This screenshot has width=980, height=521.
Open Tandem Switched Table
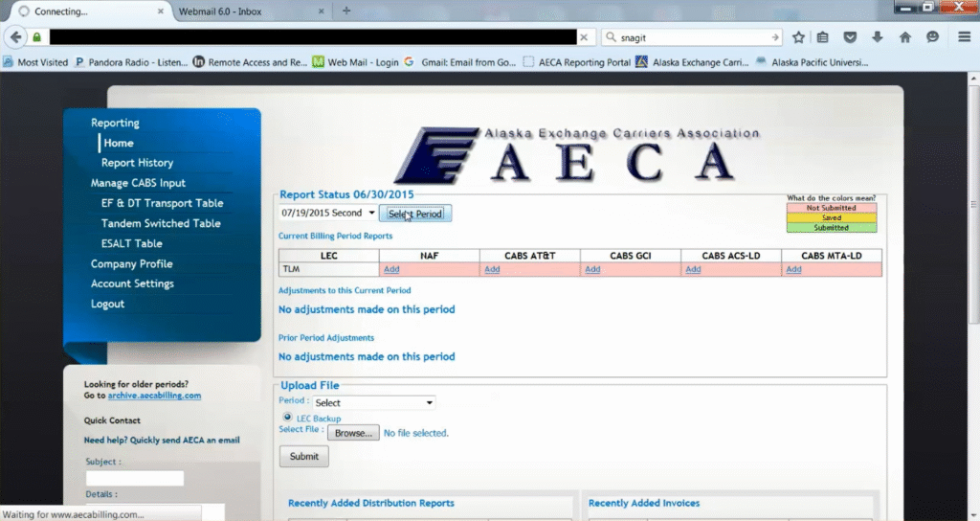[x=161, y=223]
